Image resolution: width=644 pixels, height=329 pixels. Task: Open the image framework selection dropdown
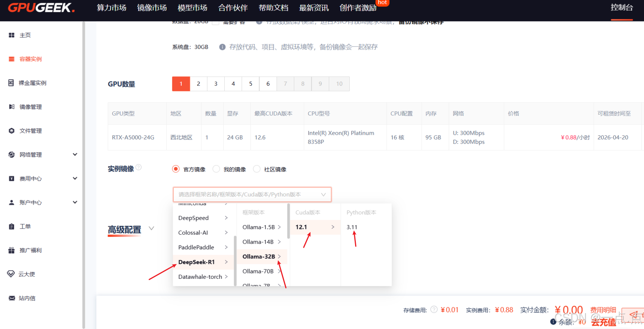coord(252,195)
